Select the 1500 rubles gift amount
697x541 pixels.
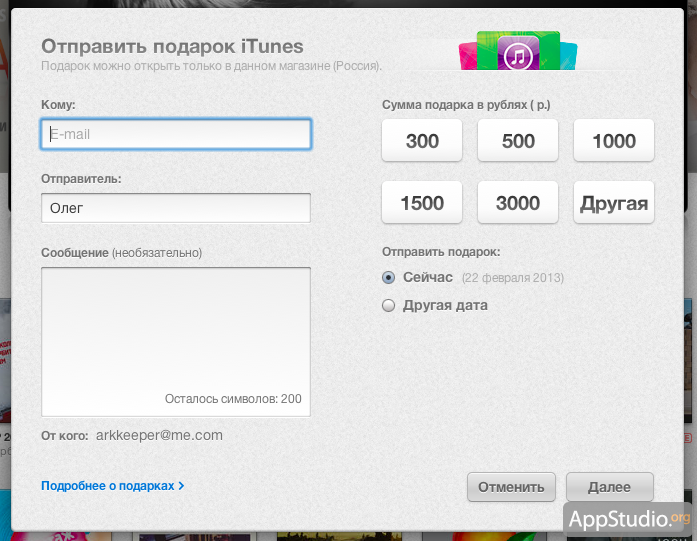tap(422, 203)
